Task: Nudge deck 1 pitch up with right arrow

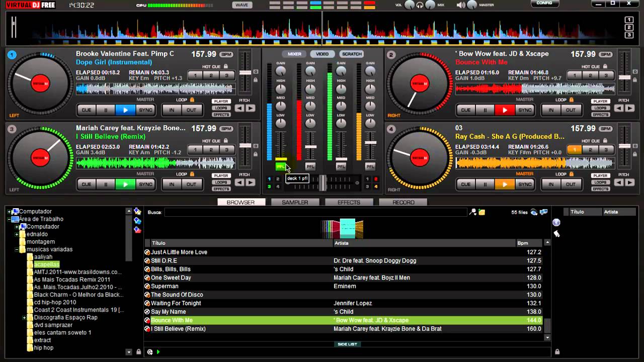Action: point(251,108)
